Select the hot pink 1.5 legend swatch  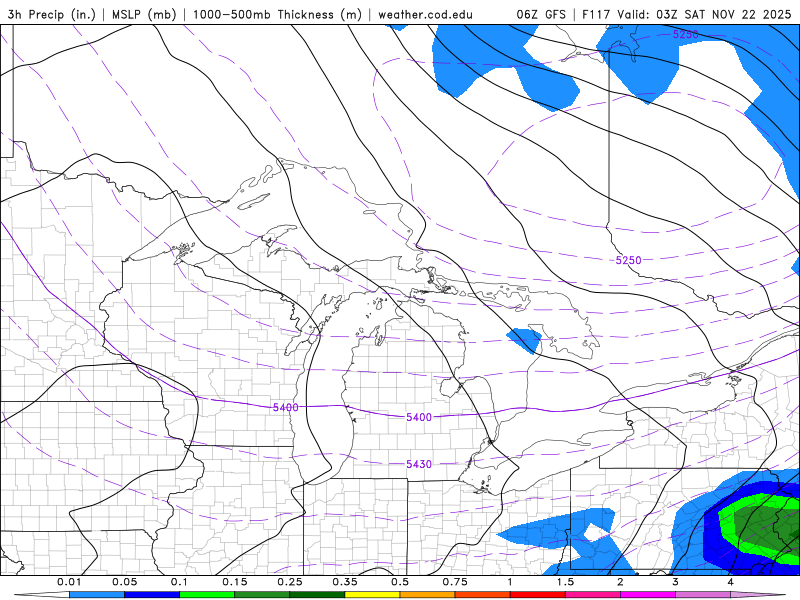point(593,595)
